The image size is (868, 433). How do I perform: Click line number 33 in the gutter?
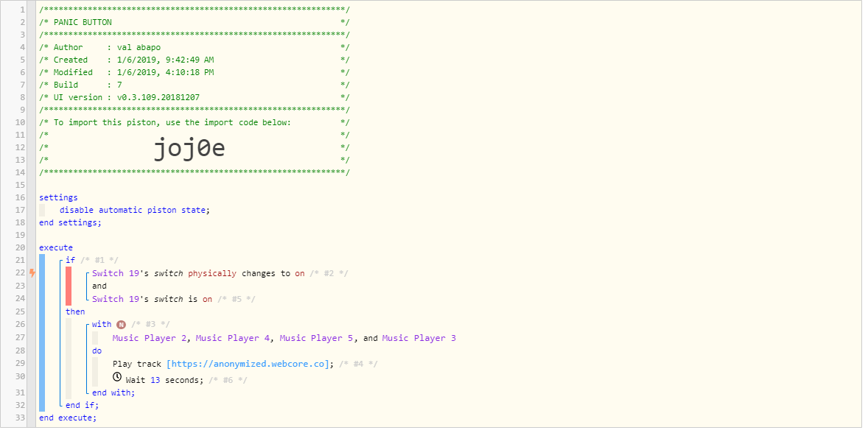click(21, 418)
